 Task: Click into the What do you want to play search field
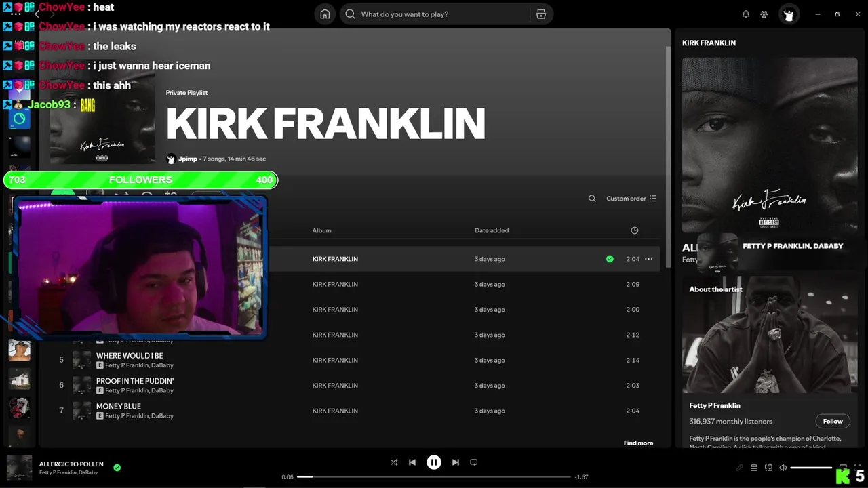coord(434,14)
